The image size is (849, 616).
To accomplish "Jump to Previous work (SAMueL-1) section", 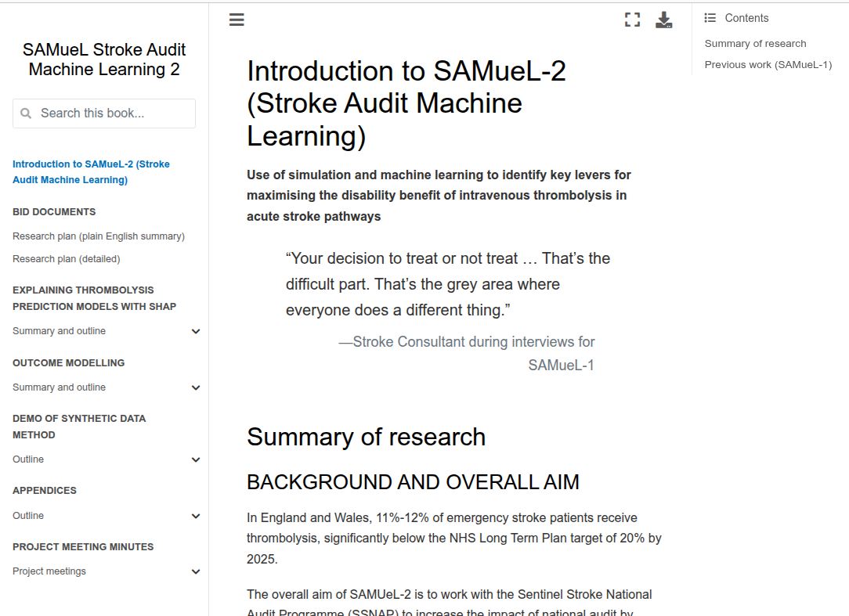I will (768, 65).
